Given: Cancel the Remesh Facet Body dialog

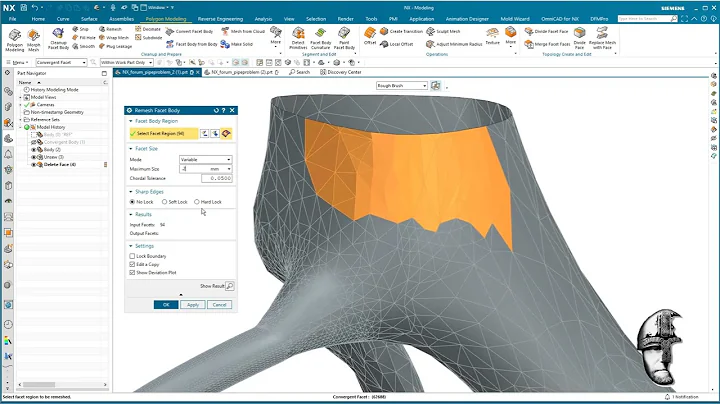Looking at the screenshot, I should click(x=219, y=305).
